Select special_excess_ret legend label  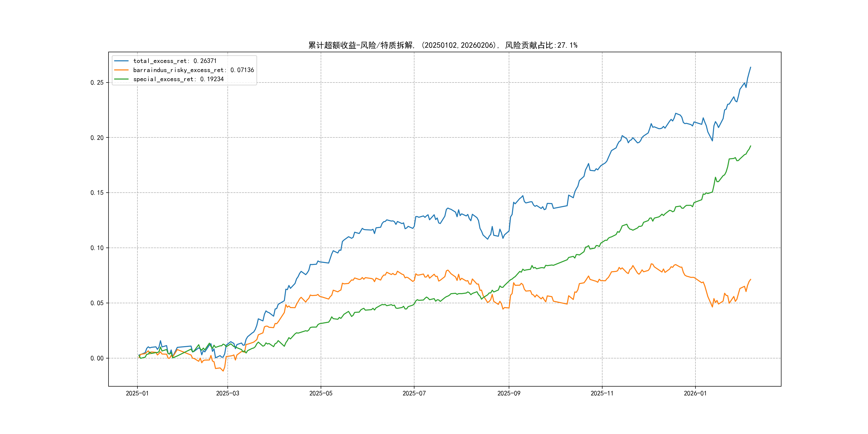(x=178, y=79)
